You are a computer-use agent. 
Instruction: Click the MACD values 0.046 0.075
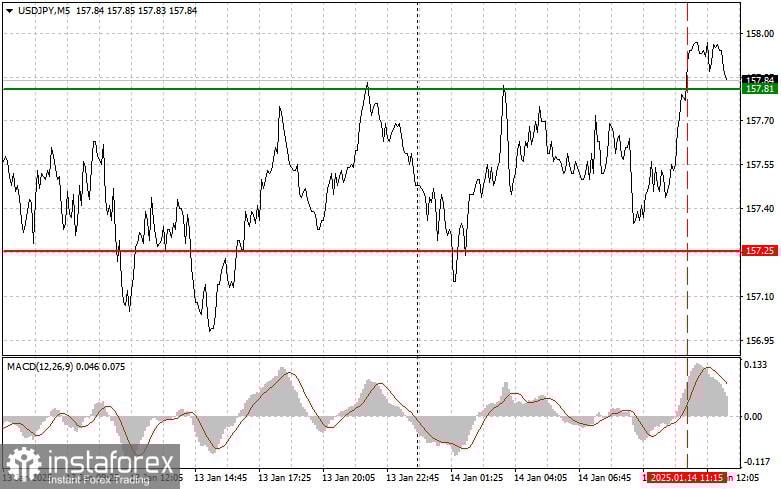[101, 367]
